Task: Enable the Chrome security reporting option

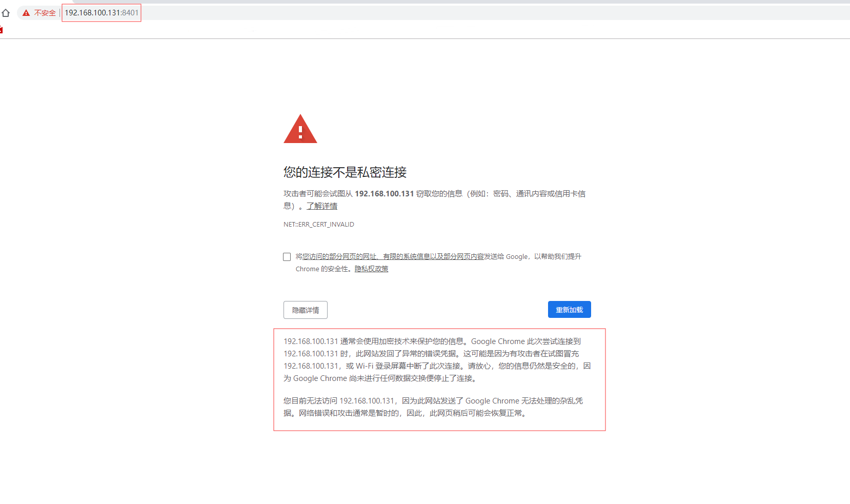Action: click(x=287, y=256)
